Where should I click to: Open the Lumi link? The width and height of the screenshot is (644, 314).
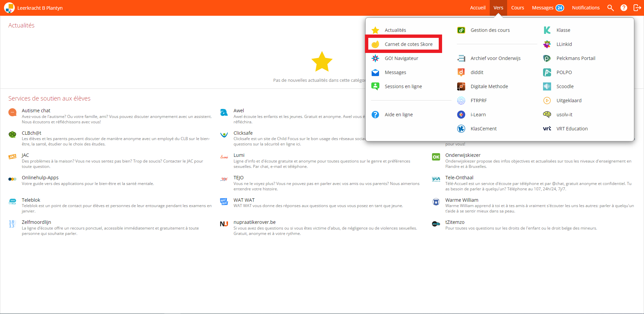pyautogui.click(x=239, y=155)
